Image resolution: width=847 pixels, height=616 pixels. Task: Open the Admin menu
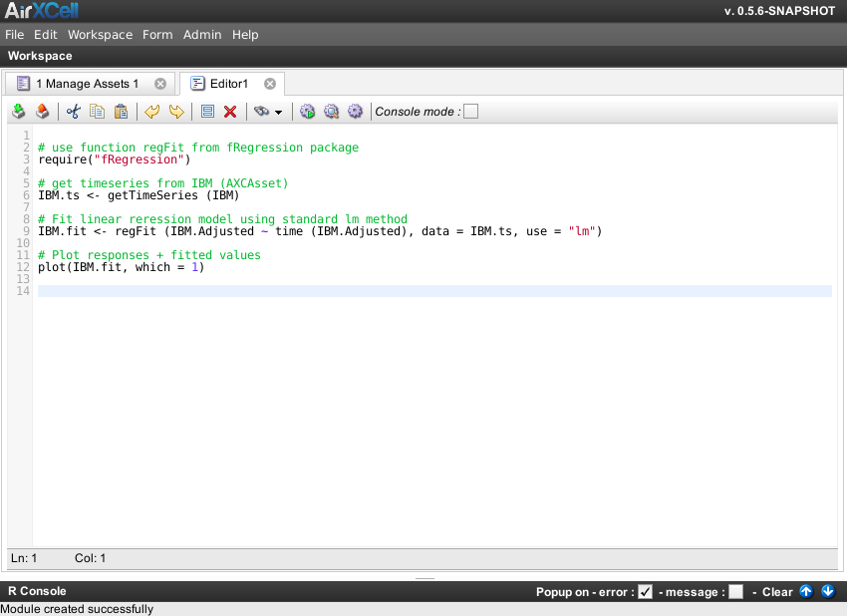point(202,35)
